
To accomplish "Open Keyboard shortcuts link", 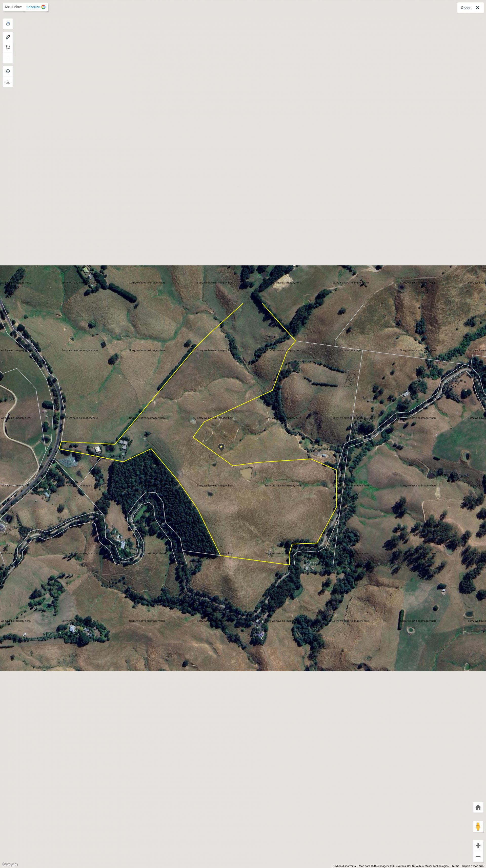I will pyautogui.click(x=344, y=866).
